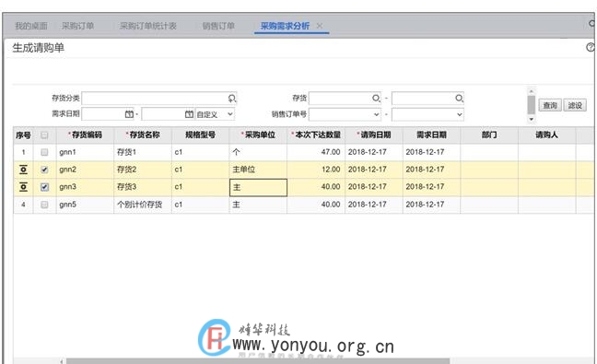Click the 部门 column header
Image resolution: width=597 pixels, height=364 pixels.
coord(489,135)
